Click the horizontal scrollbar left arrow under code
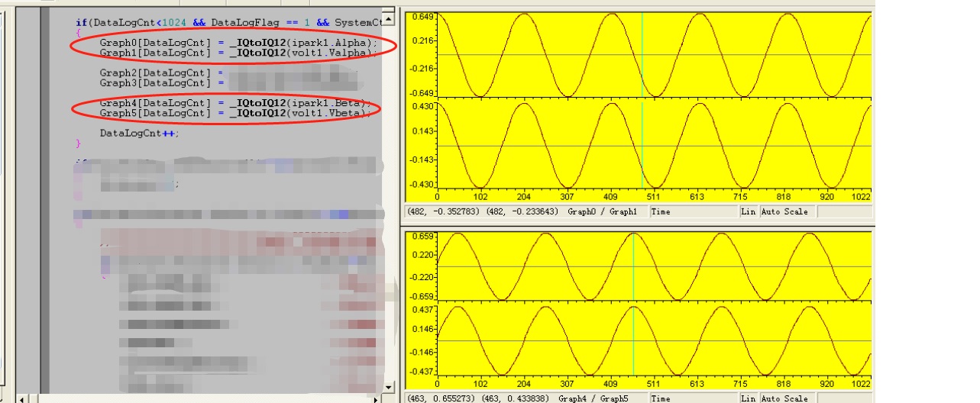 22,398
